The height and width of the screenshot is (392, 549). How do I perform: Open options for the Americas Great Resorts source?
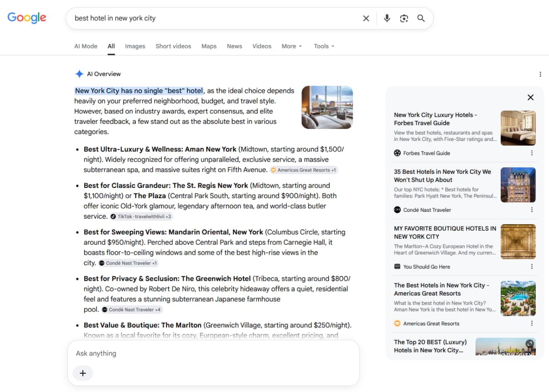coord(532,323)
